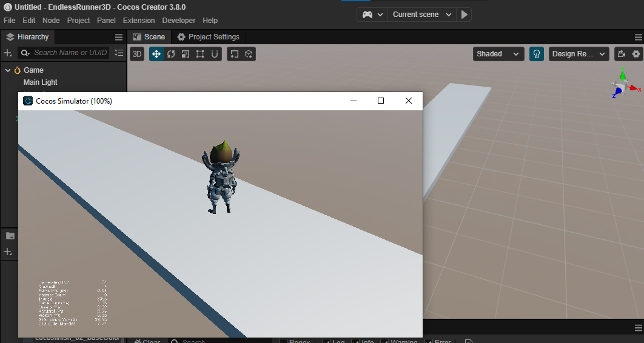Click the collapse-all icon in Hierarchy
Image resolution: width=644 pixels, height=343 pixels.
(x=119, y=53)
